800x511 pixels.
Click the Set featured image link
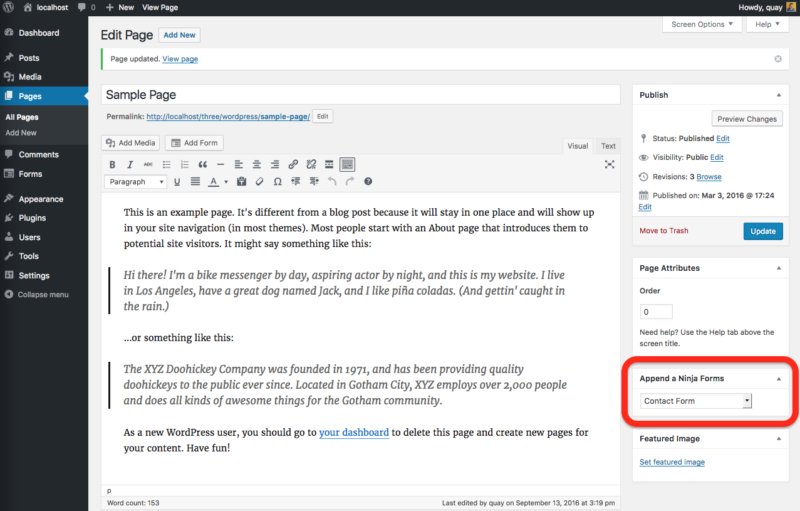672,462
